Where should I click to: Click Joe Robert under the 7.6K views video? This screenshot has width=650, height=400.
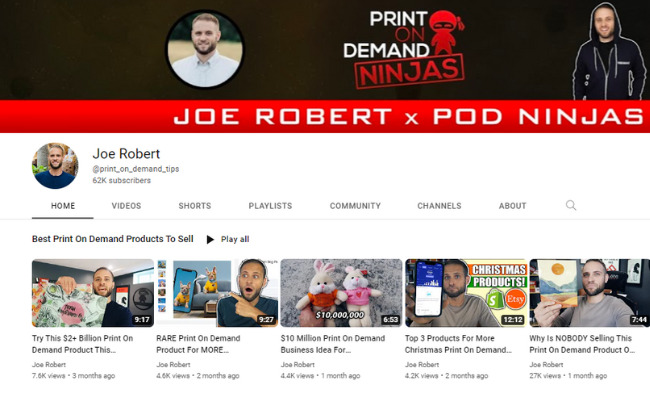coord(49,365)
